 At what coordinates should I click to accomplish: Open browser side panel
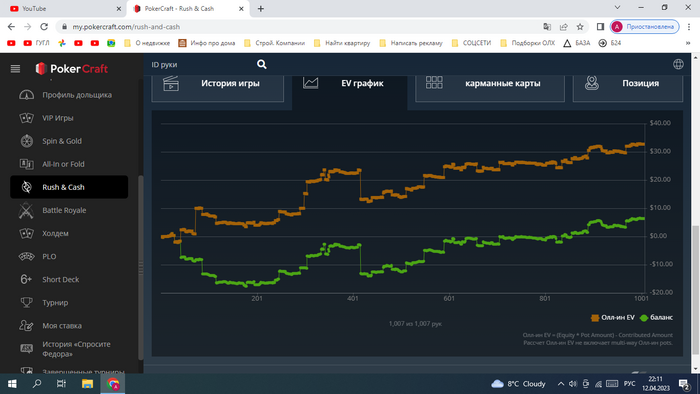pyautogui.click(x=600, y=27)
